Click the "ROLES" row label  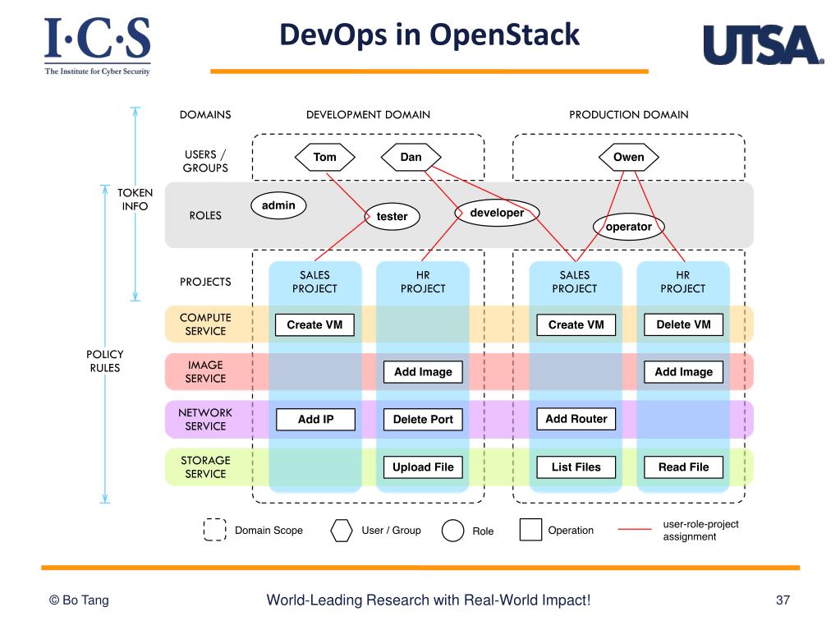[205, 215]
